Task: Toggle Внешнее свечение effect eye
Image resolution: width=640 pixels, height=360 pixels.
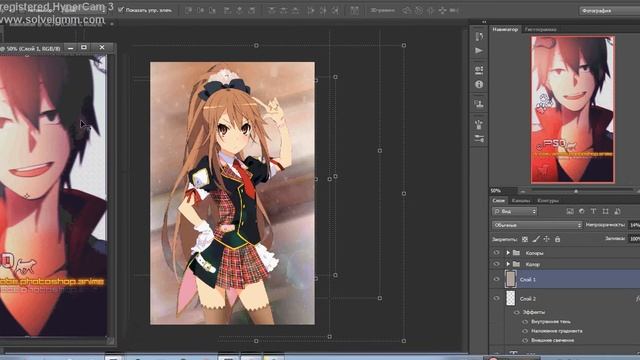Action: (525, 340)
